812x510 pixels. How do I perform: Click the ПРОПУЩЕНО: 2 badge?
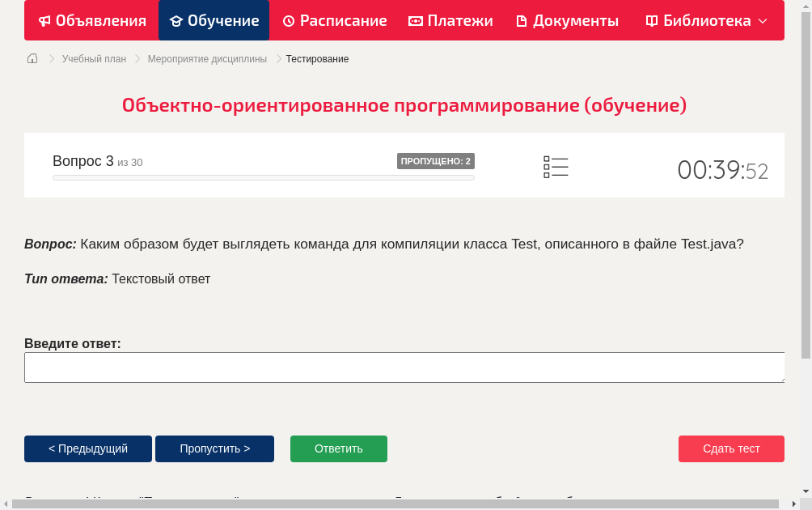point(437,160)
